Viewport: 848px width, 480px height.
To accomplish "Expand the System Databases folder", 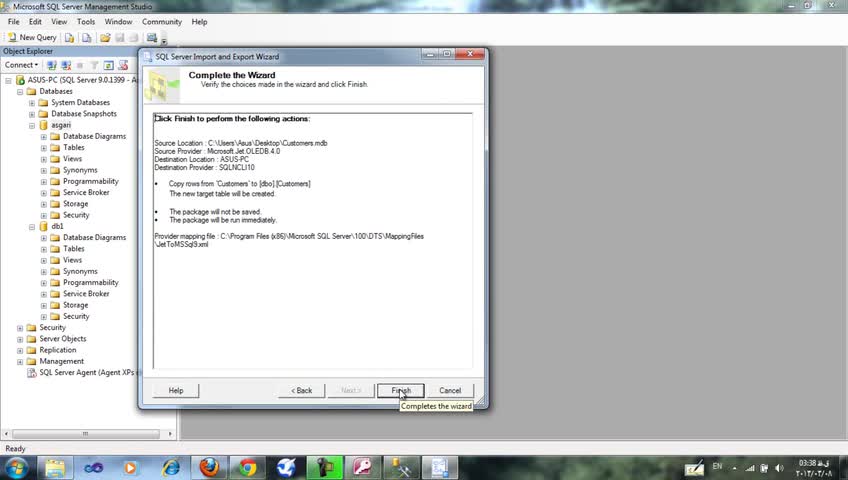I will (x=32, y=103).
